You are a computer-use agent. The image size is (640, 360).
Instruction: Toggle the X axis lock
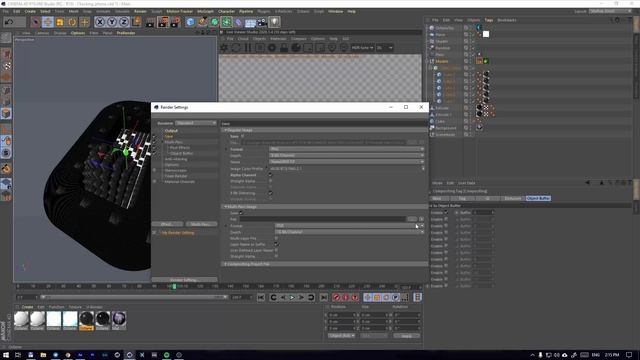pos(100,22)
